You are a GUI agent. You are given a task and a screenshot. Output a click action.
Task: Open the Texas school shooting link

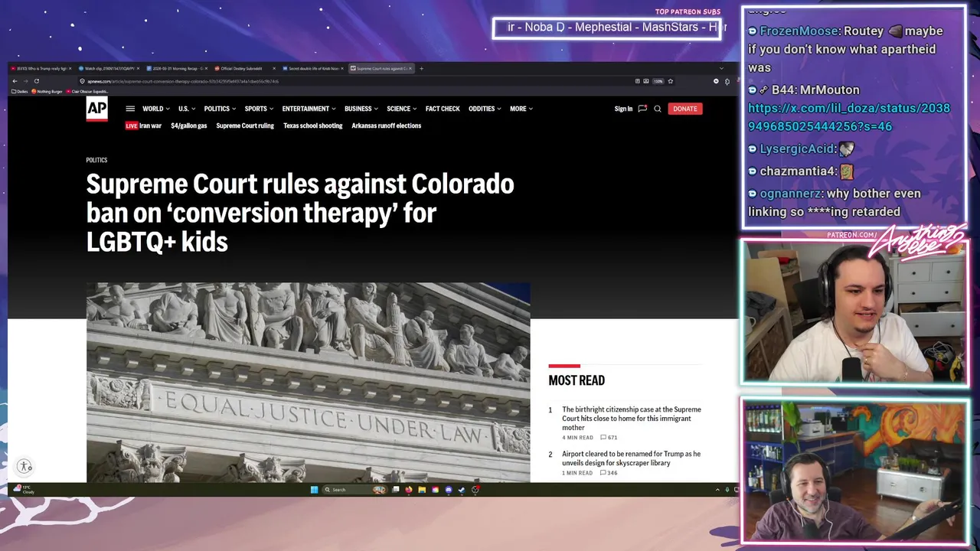click(313, 126)
